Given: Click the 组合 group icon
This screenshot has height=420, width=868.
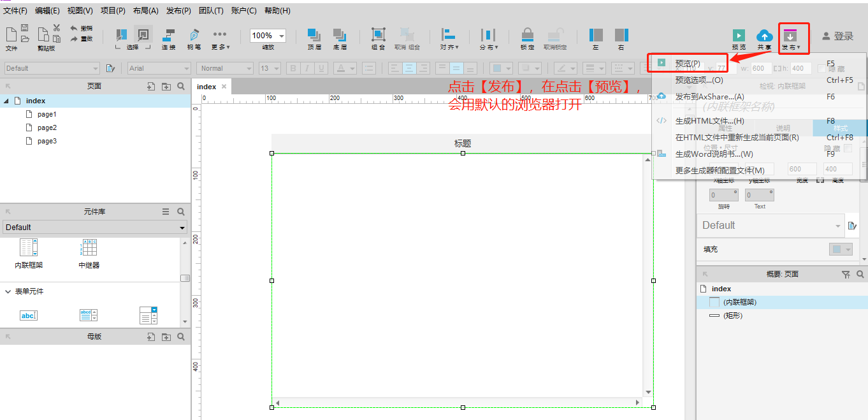Looking at the screenshot, I should [379, 35].
